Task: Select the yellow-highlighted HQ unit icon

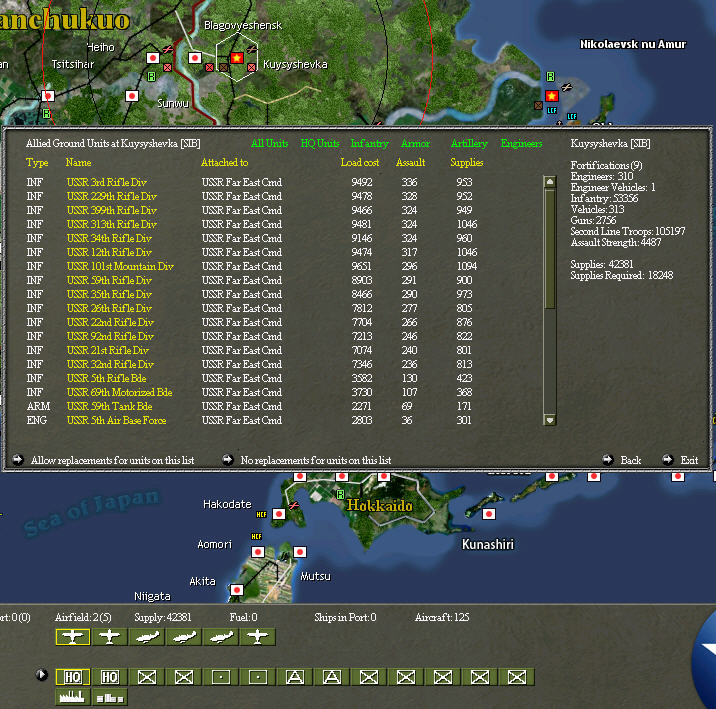Action: coord(73,677)
